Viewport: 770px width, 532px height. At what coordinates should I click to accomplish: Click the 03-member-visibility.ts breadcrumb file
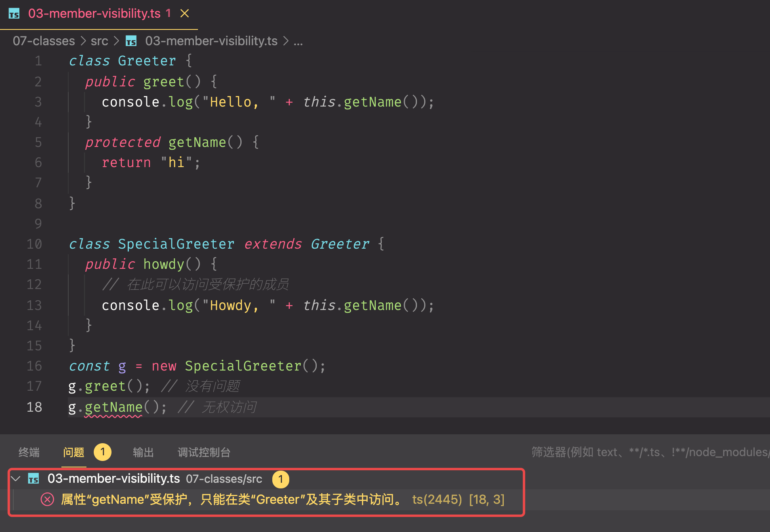point(211,41)
